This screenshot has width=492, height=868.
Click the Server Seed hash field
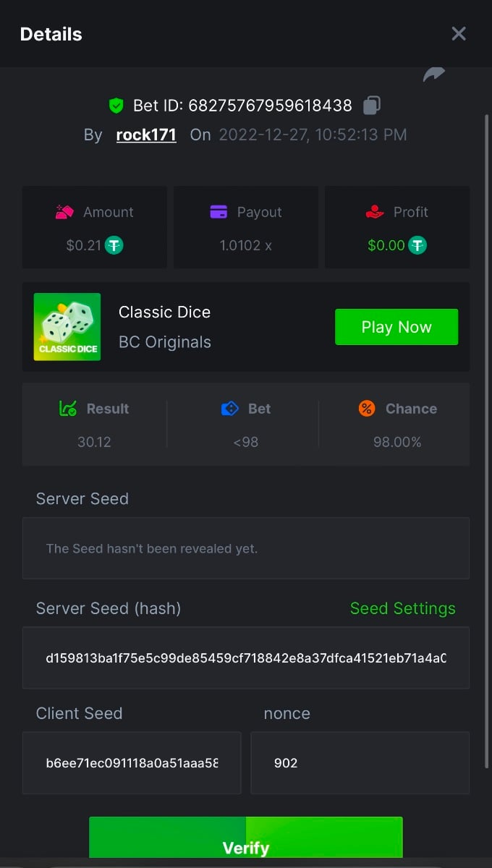pos(246,658)
